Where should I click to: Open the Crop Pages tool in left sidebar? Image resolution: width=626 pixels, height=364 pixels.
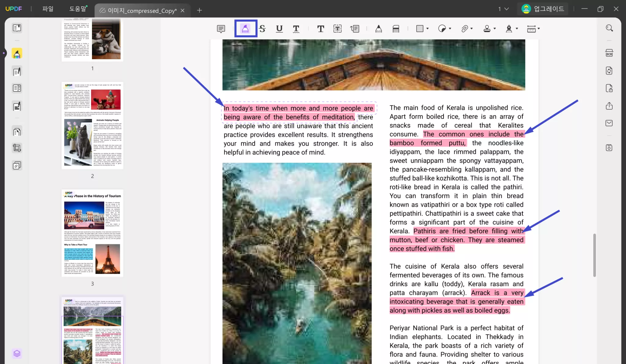(17, 148)
